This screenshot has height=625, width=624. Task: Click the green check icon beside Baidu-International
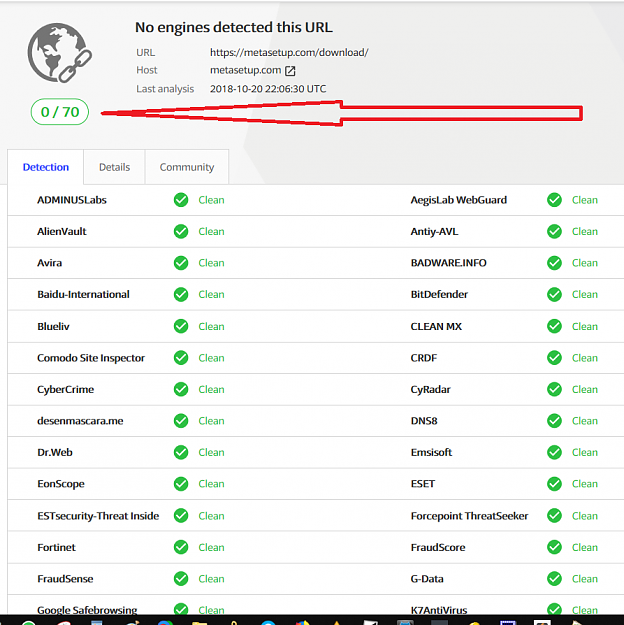[181, 295]
